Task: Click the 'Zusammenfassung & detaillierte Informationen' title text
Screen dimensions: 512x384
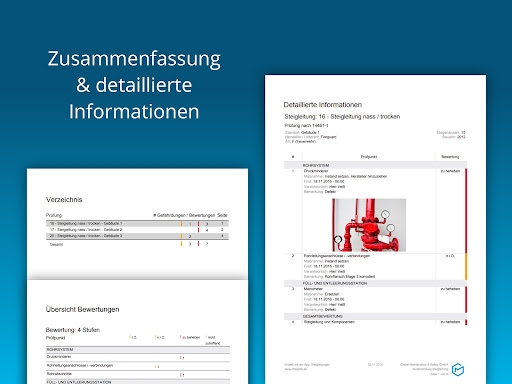Action: tap(134, 85)
